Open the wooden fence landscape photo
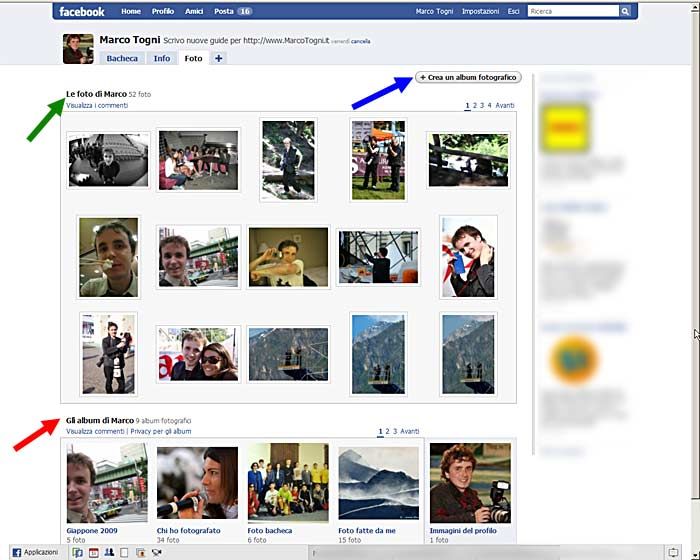The image size is (700, 560). (x=468, y=160)
